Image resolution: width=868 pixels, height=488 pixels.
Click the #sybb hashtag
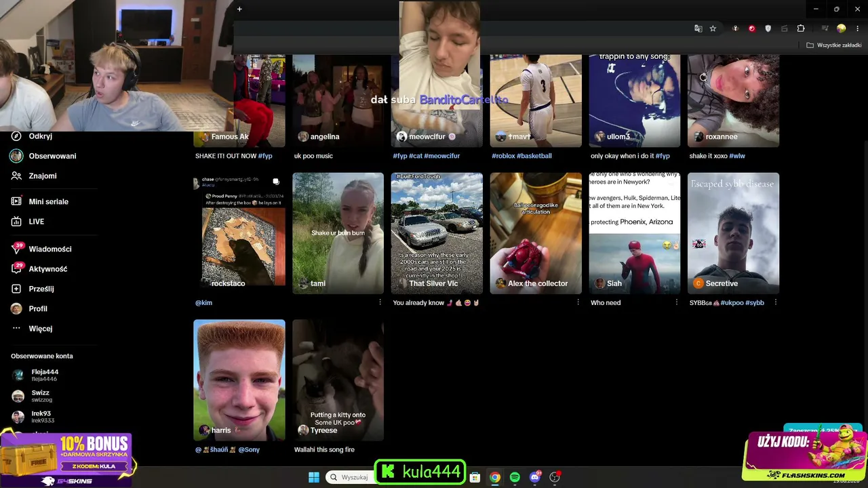pos(755,302)
